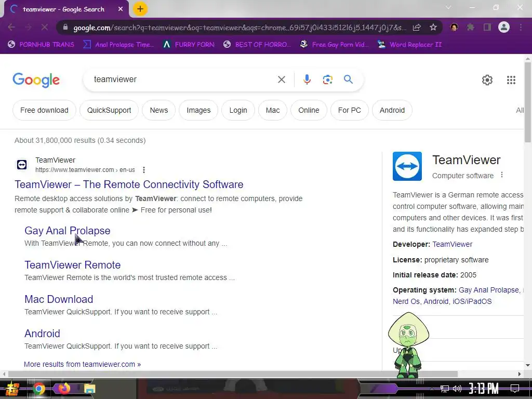Open the volume control in the system tray
This screenshot has height=399, width=532.
pos(457,389)
